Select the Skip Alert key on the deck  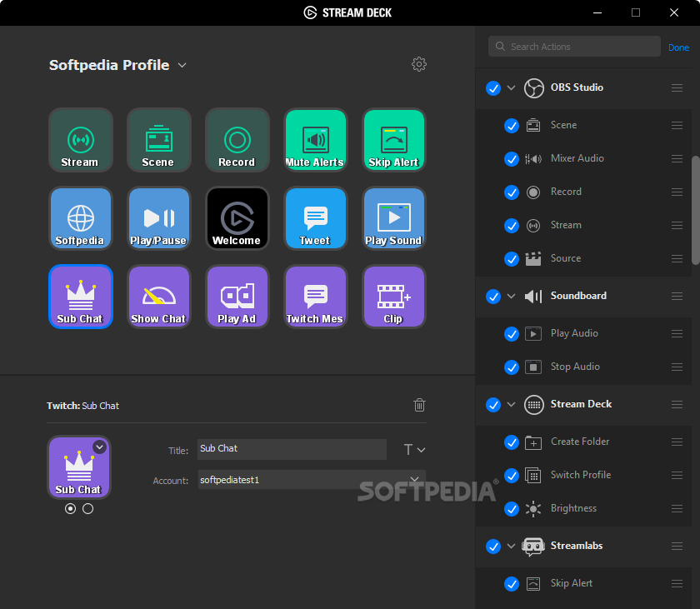[393, 140]
